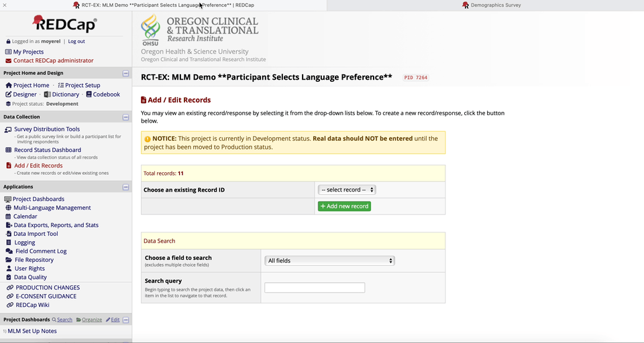The height and width of the screenshot is (343, 644).
Task: Click the Designer edit icon
Action: coord(9,94)
